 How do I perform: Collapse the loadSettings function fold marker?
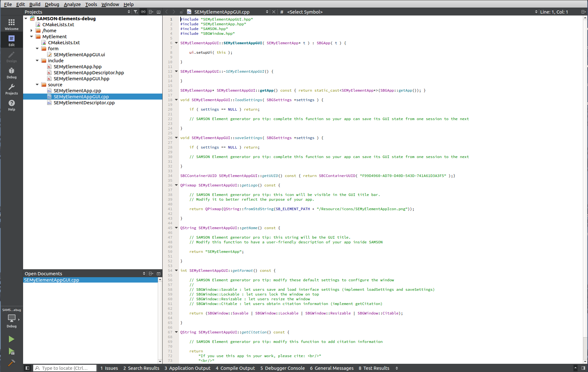tap(176, 100)
